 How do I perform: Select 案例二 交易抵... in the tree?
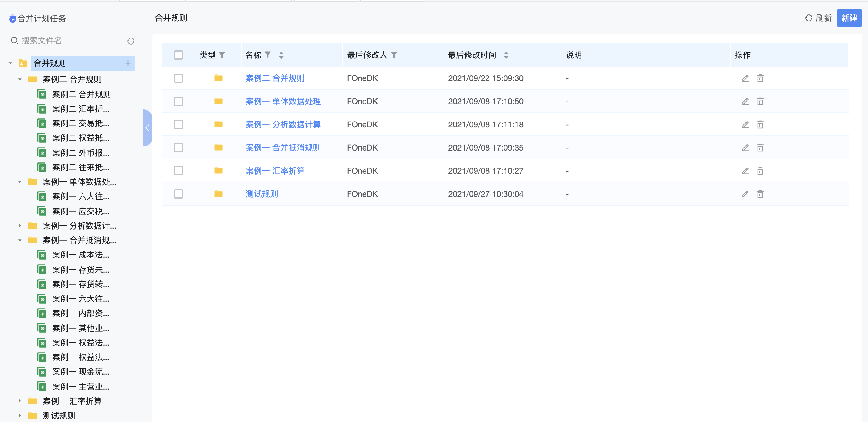(x=81, y=124)
